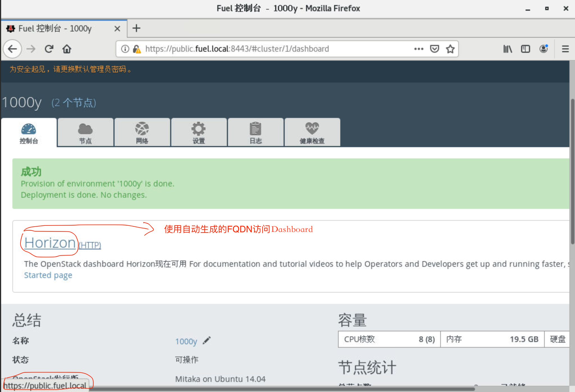Click the '可操作' status value
The image size is (575, 392).
187,360
